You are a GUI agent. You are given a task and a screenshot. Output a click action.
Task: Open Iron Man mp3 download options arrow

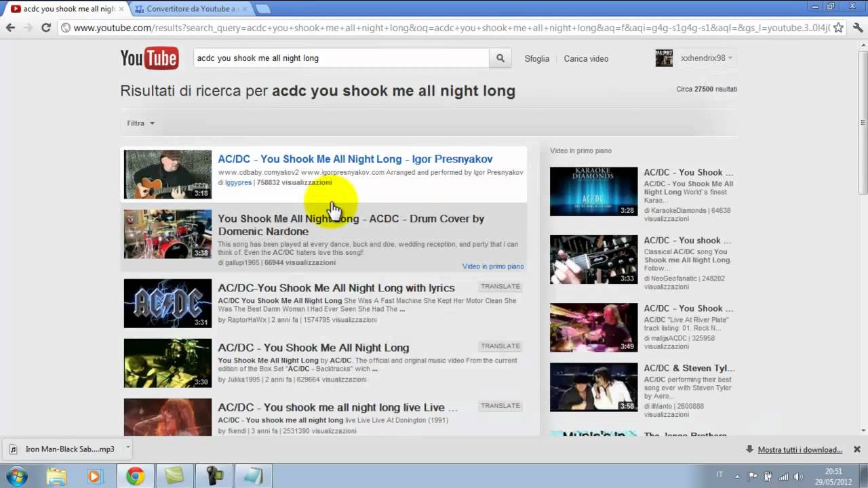tap(127, 447)
